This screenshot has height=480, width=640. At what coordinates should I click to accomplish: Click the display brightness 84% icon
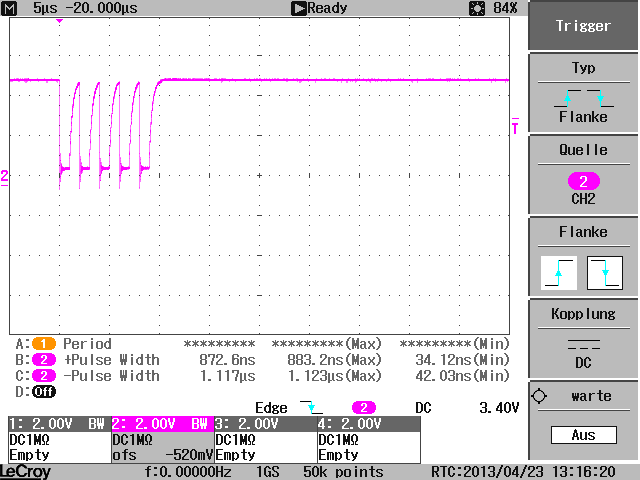477,8
